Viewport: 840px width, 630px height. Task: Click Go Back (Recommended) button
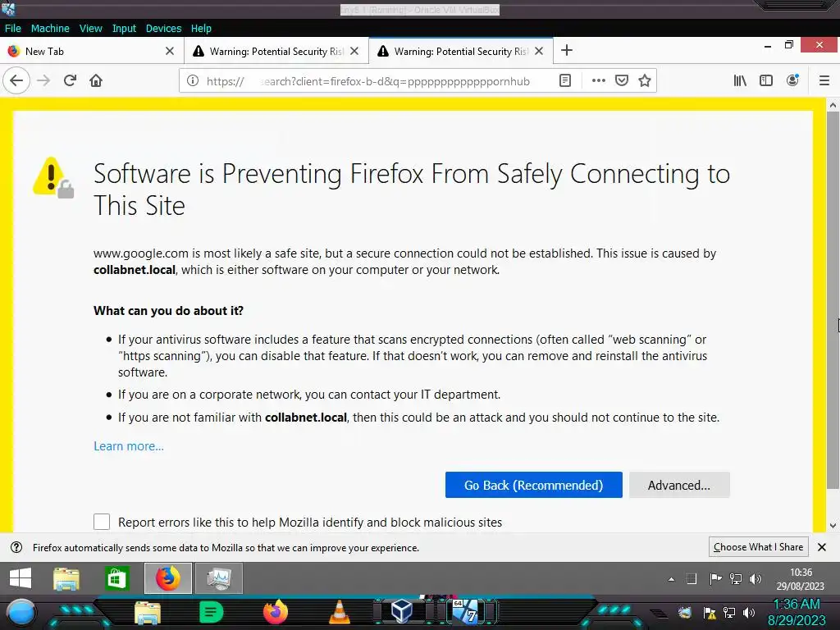click(x=533, y=485)
